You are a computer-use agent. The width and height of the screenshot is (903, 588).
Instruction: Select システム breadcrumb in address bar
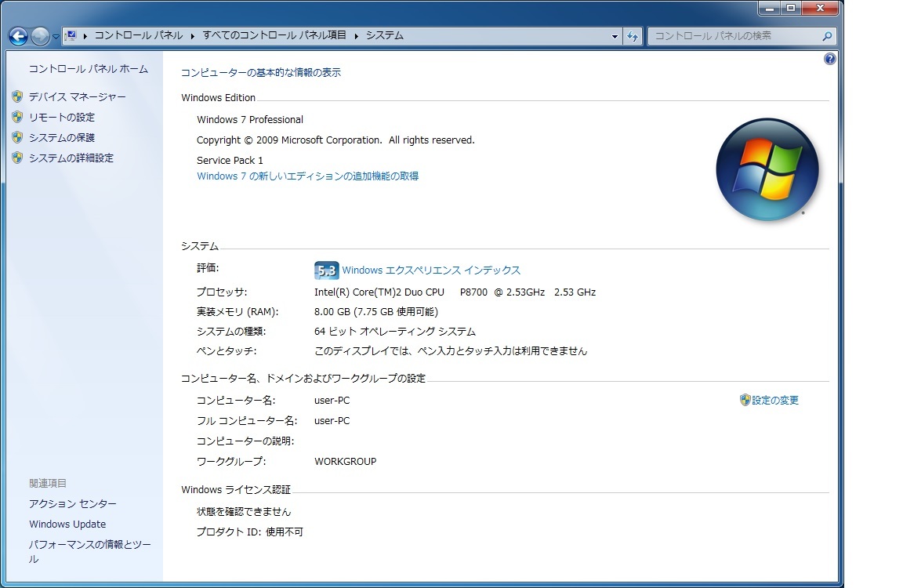385,35
